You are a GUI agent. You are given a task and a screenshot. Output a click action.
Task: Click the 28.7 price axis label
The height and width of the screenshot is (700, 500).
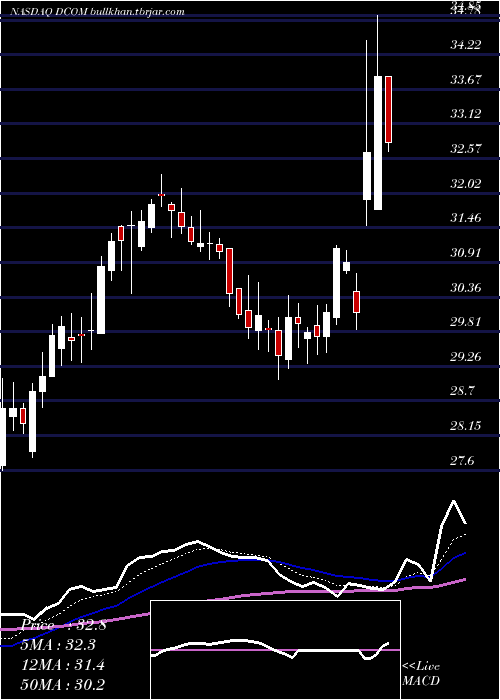(x=463, y=392)
